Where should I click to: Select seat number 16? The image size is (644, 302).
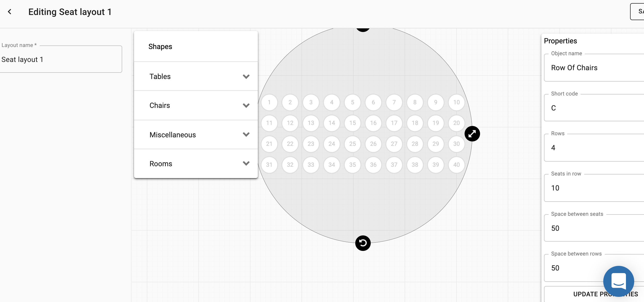click(x=373, y=123)
